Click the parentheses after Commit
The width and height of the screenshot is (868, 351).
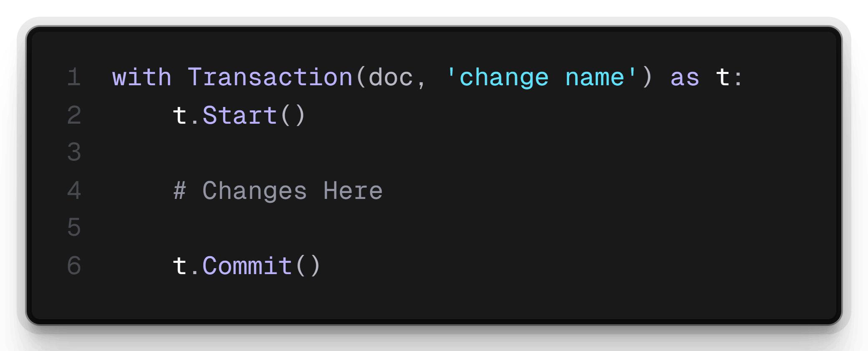[308, 266]
